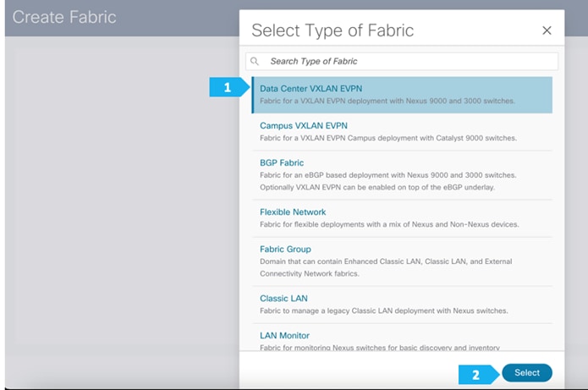This screenshot has width=588, height=390.
Task: Select the Flexible Network fabric type
Action: point(402,218)
